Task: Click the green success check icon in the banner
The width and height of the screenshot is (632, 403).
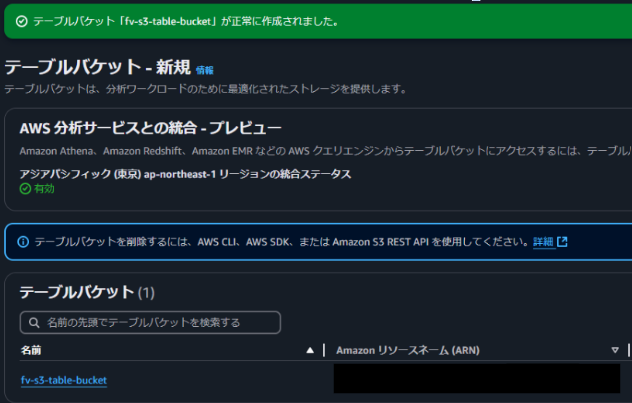Action: [22, 21]
